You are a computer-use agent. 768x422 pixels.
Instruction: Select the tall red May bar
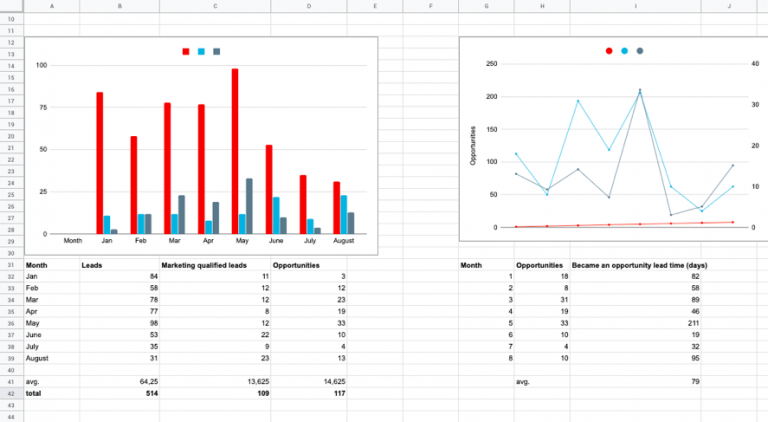[x=235, y=151]
